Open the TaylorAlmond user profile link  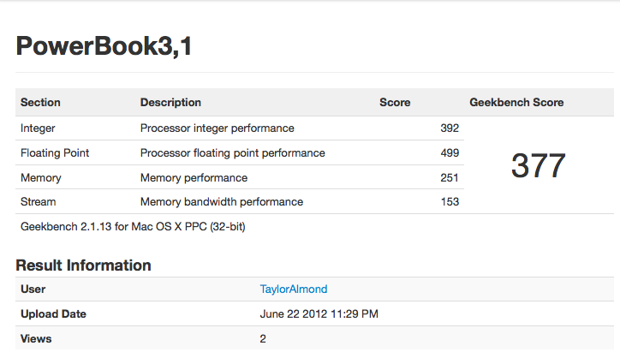(294, 289)
